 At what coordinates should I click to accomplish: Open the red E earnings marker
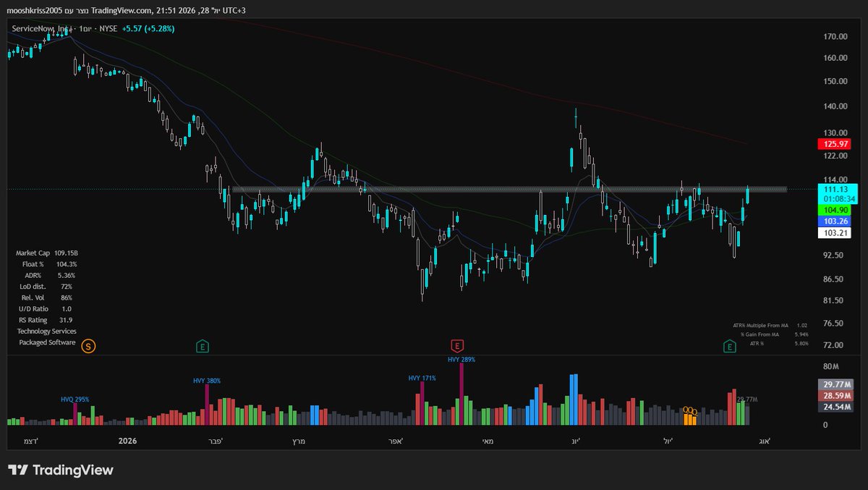456,347
